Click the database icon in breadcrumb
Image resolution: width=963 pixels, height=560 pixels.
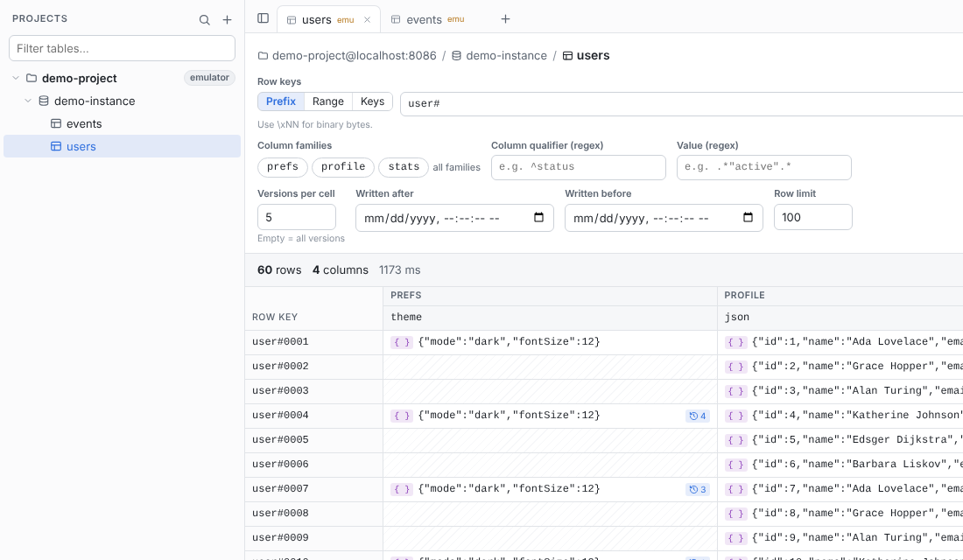[456, 56]
